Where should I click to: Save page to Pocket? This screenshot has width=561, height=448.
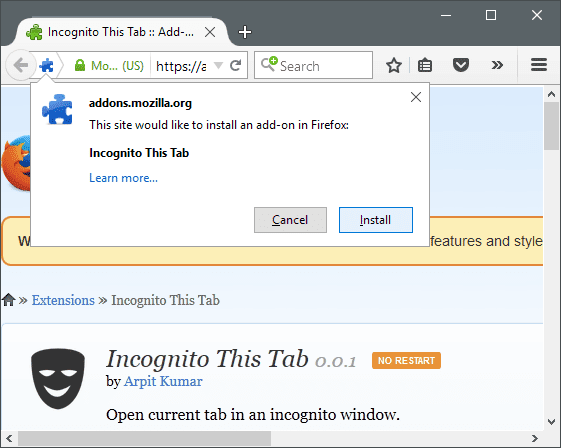pyautogui.click(x=460, y=65)
